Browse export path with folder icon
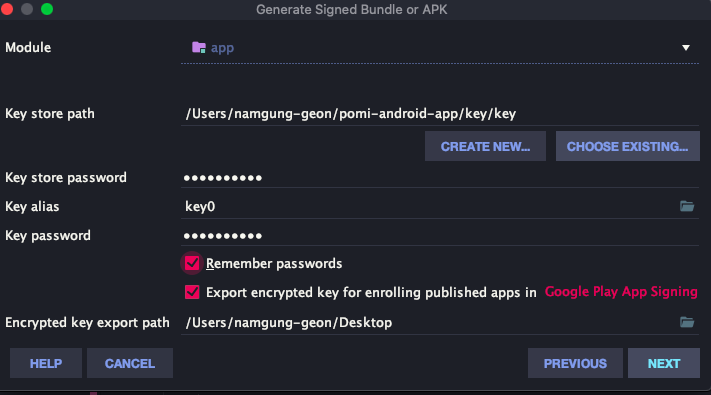711x395 pixels. pyautogui.click(x=687, y=322)
